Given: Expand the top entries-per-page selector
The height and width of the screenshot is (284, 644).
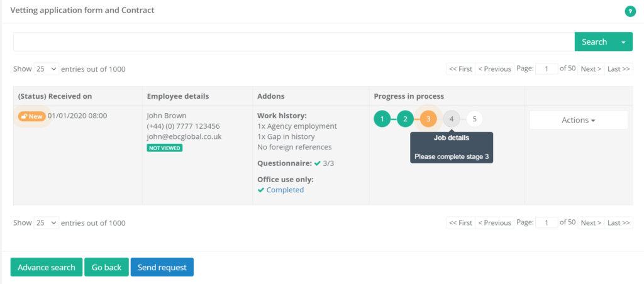Looking at the screenshot, I should pos(46,69).
